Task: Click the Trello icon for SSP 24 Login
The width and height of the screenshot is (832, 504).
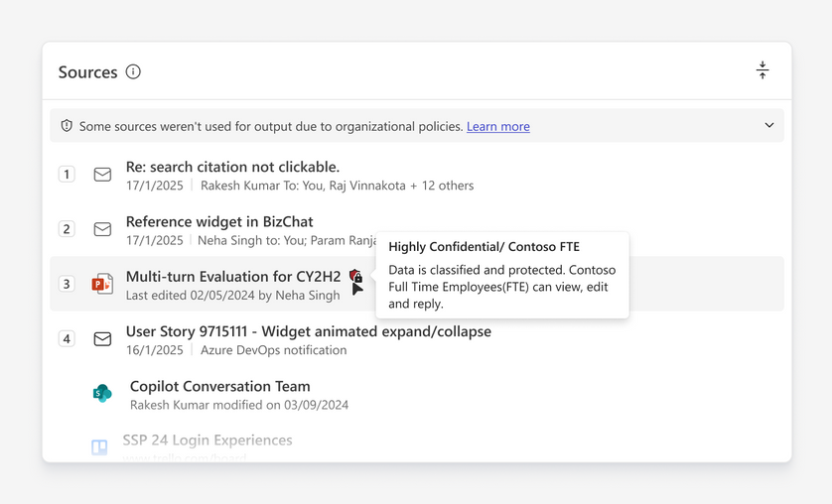Action: point(100,447)
